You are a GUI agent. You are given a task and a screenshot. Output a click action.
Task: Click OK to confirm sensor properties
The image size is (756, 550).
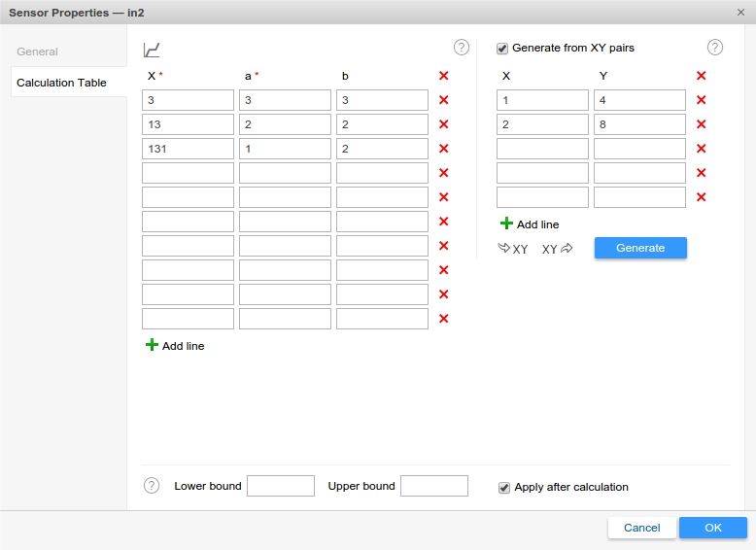click(x=712, y=528)
